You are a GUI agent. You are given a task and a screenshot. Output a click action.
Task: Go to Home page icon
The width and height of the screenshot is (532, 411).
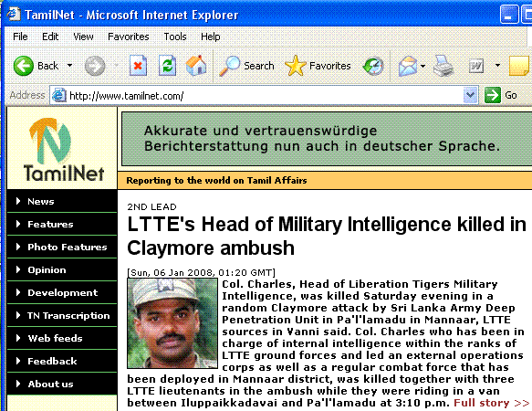pos(196,65)
